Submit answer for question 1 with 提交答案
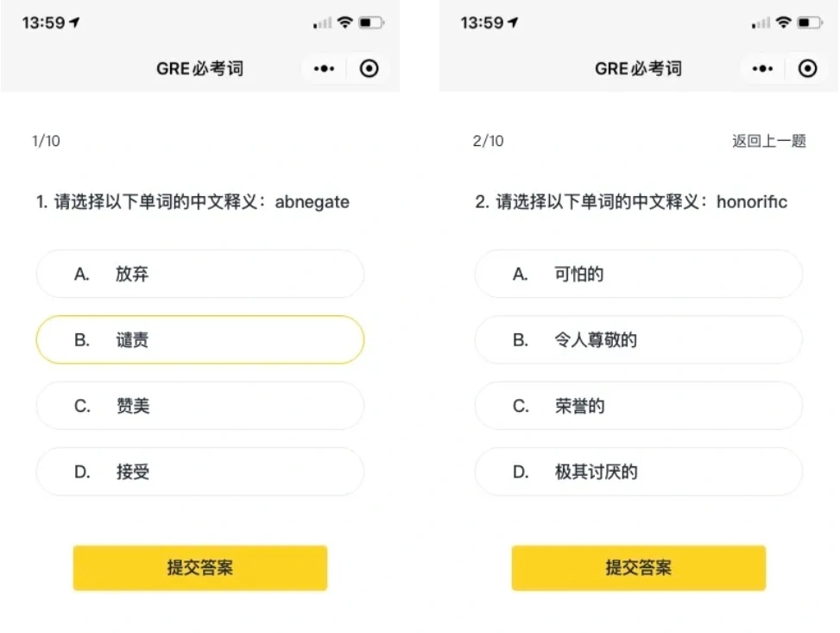Image resolution: width=840 pixels, height=633 pixels. [x=200, y=567]
